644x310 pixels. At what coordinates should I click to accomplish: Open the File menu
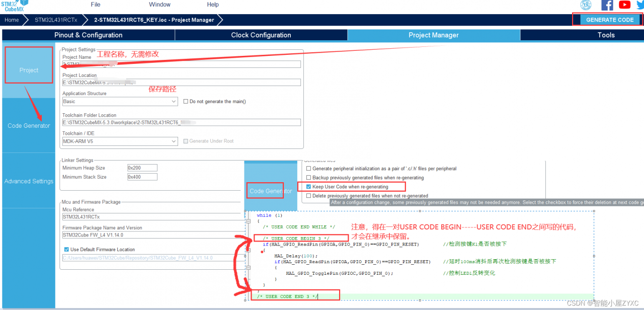(x=96, y=5)
